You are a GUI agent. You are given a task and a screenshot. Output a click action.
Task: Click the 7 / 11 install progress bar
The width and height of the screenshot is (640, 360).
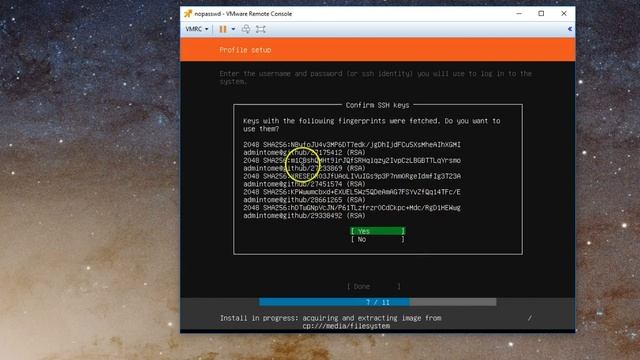(378, 302)
